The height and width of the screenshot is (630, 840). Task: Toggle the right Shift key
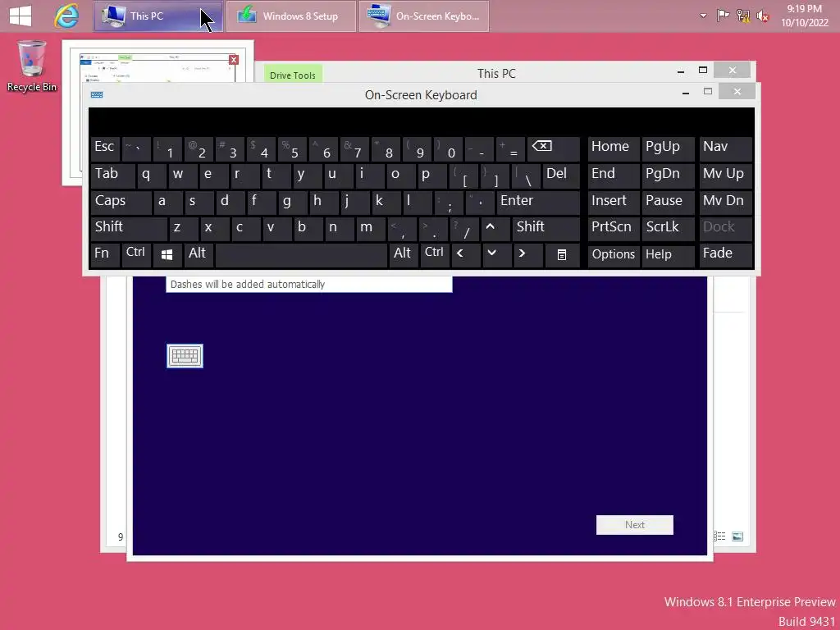click(x=546, y=228)
